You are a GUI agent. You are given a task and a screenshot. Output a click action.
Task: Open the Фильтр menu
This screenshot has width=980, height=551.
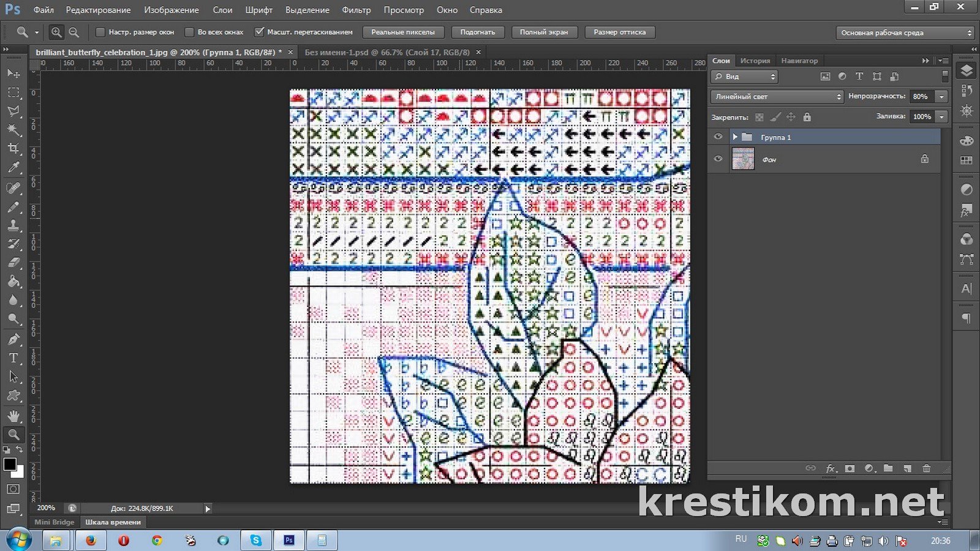click(x=356, y=10)
